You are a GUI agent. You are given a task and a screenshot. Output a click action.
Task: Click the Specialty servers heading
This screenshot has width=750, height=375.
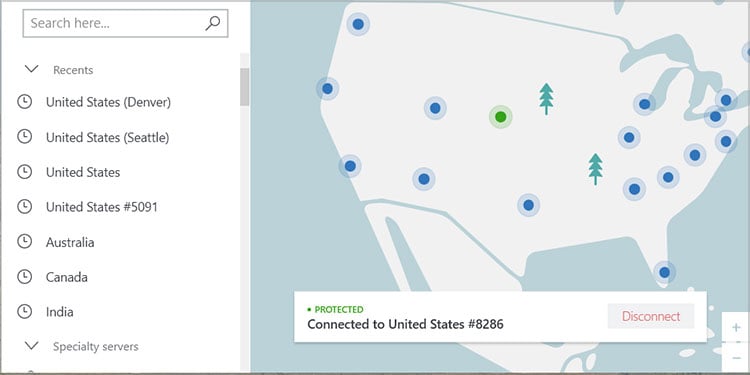[96, 346]
